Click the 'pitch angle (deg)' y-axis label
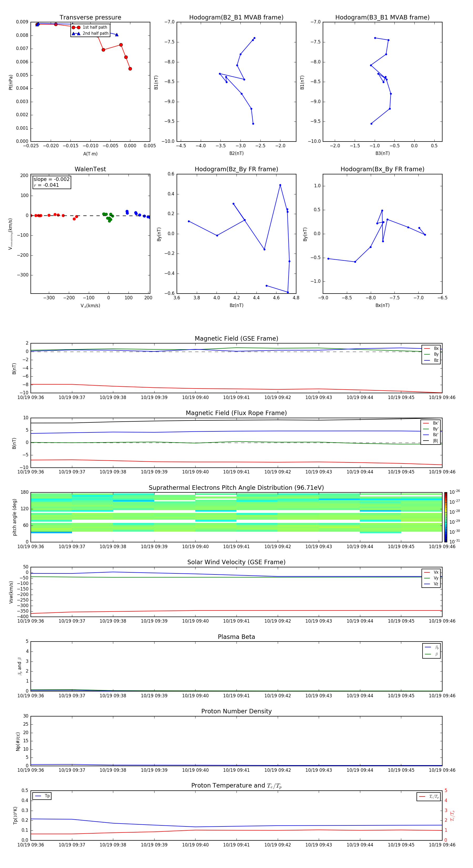The height and width of the screenshot is (868, 473). [x=14, y=517]
